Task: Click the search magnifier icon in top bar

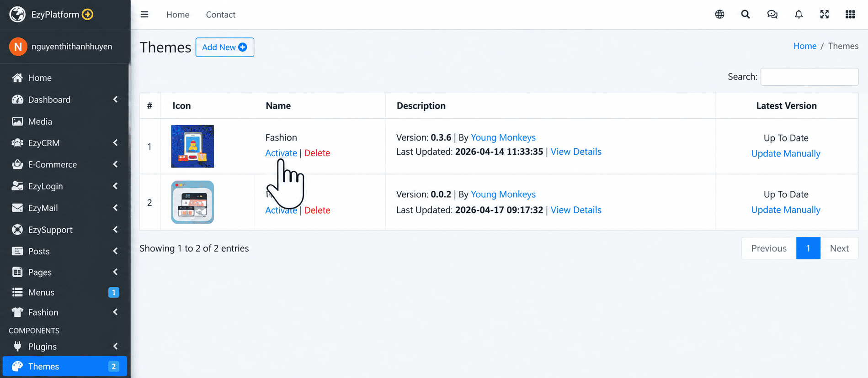Action: pos(746,15)
